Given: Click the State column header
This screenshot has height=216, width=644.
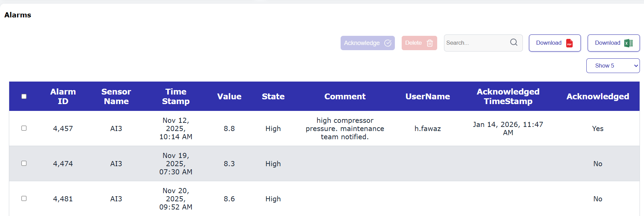Looking at the screenshot, I should point(273,97).
